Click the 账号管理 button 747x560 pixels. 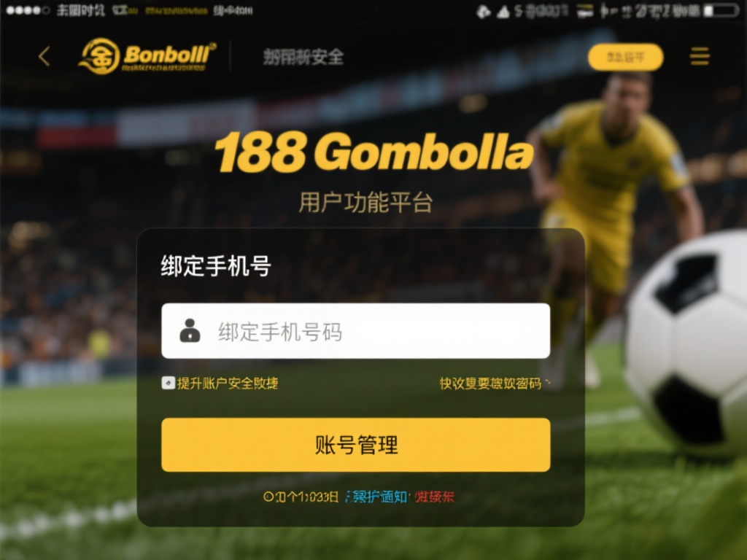pos(356,445)
